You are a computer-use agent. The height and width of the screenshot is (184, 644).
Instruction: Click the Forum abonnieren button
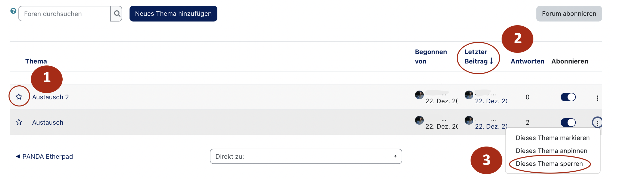pos(569,13)
